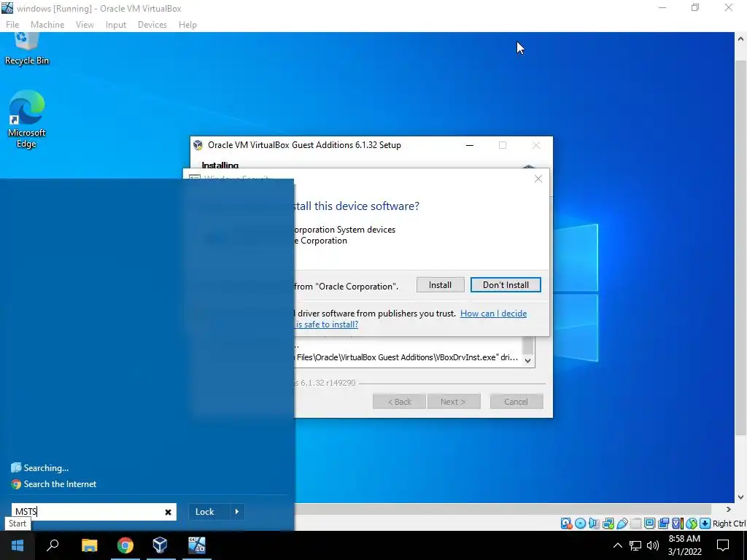The width and height of the screenshot is (747, 560).
Task: Open the running VM taskbar icon
Action: click(x=196, y=545)
